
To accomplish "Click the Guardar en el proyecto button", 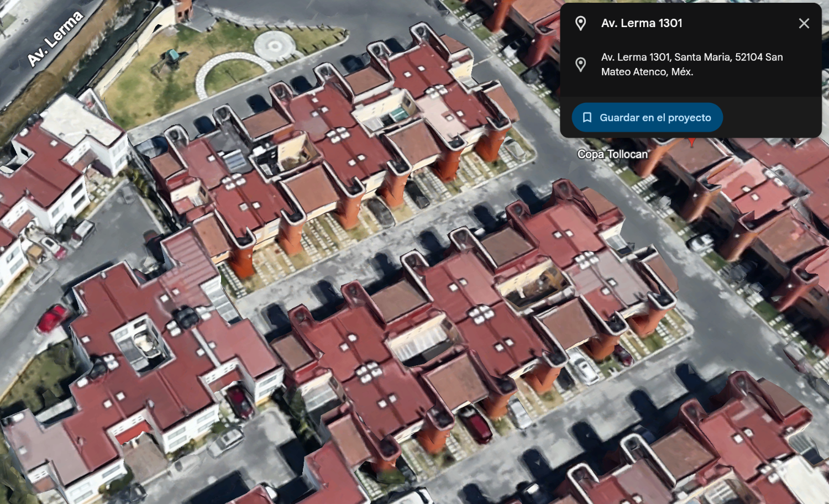I will pos(647,117).
